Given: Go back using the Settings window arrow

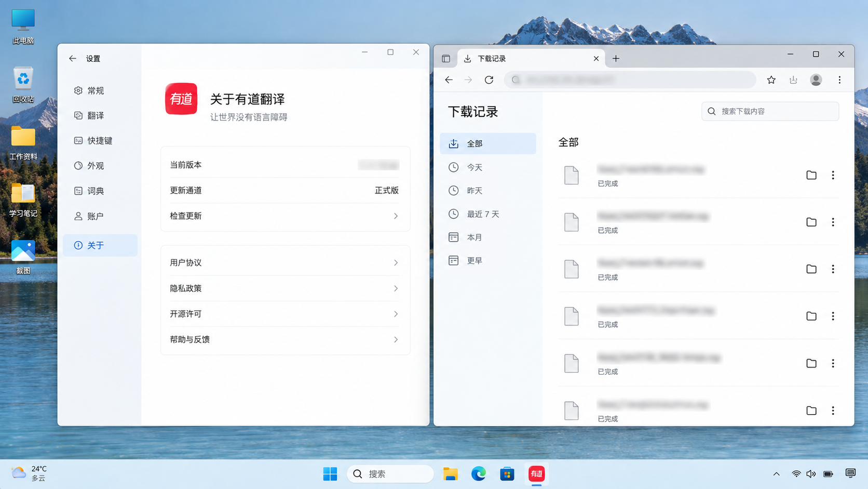Looking at the screenshot, I should (x=73, y=59).
